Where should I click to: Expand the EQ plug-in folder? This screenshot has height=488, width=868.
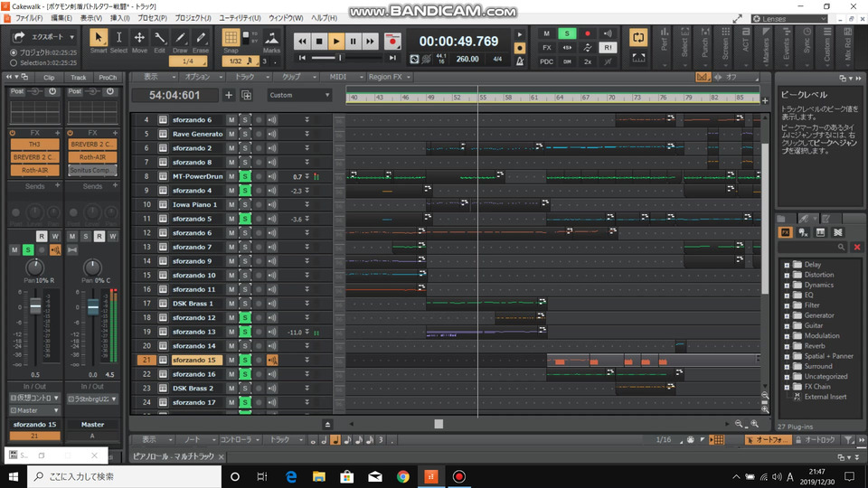787,296
